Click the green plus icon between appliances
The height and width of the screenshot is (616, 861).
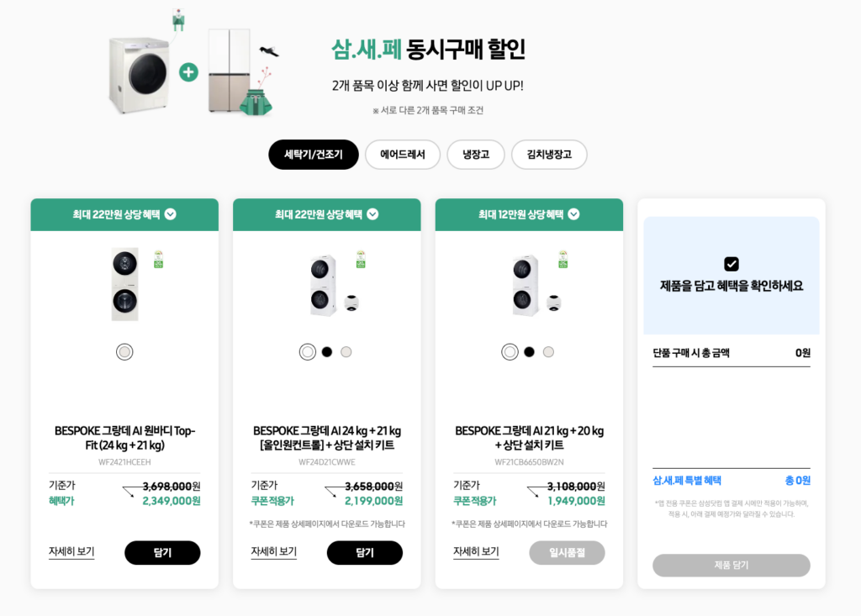(x=188, y=72)
